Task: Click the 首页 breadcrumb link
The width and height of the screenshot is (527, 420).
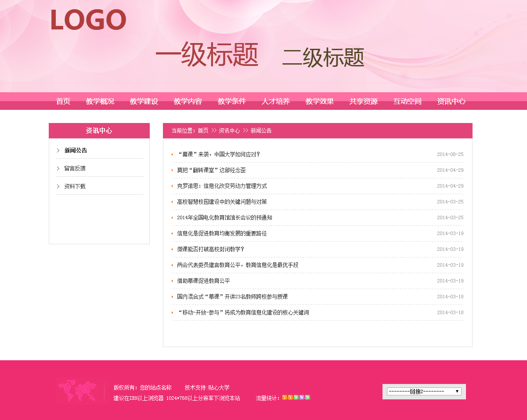Action: pyautogui.click(x=203, y=131)
